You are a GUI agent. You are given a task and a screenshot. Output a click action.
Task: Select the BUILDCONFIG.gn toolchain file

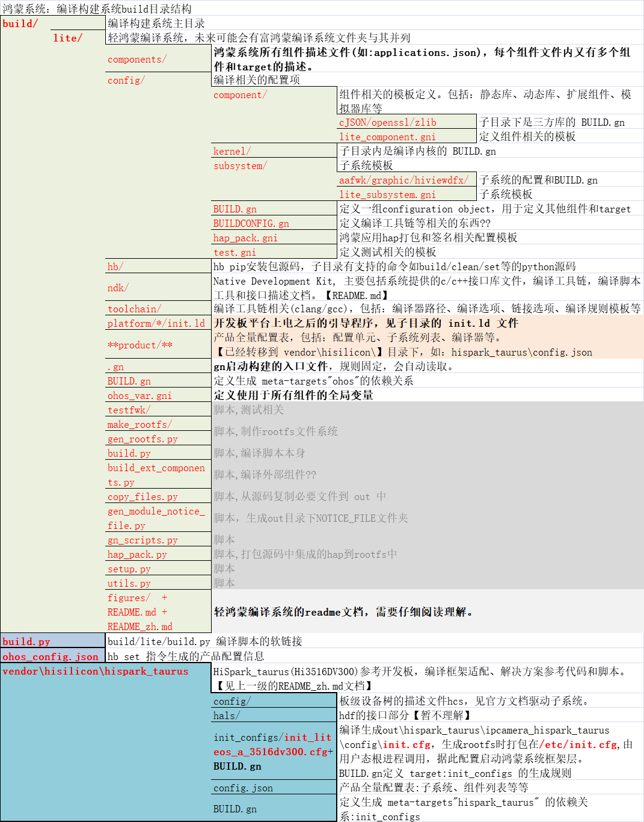[x=251, y=223]
